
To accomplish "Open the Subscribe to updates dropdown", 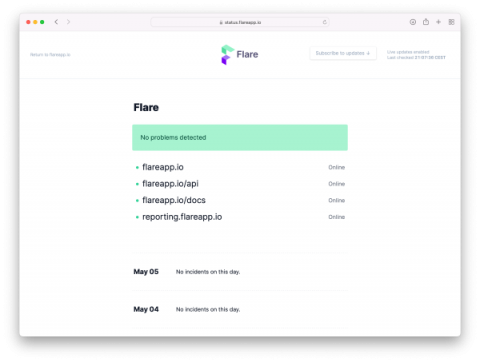I will (x=343, y=53).
